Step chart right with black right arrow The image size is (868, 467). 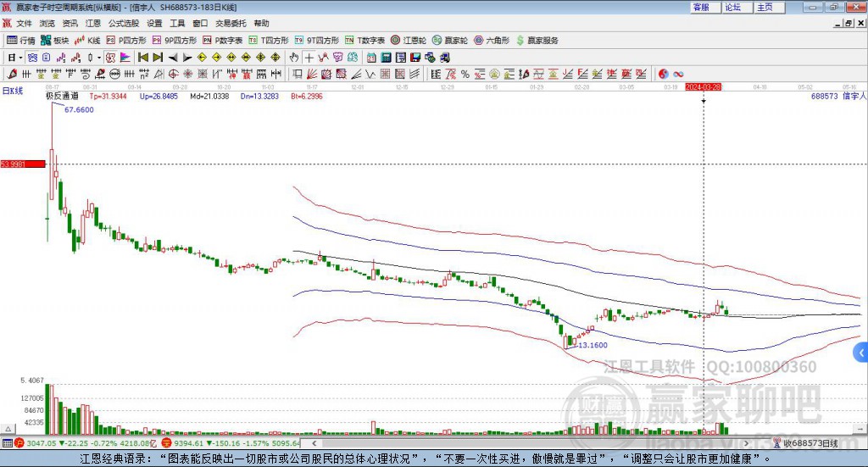coord(187,58)
